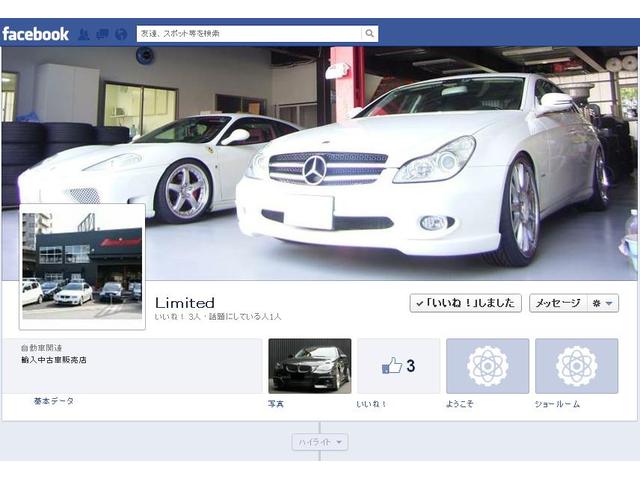The height and width of the screenshot is (480, 640).
Task: Open the black car photo thumbnail
Action: coord(310,366)
